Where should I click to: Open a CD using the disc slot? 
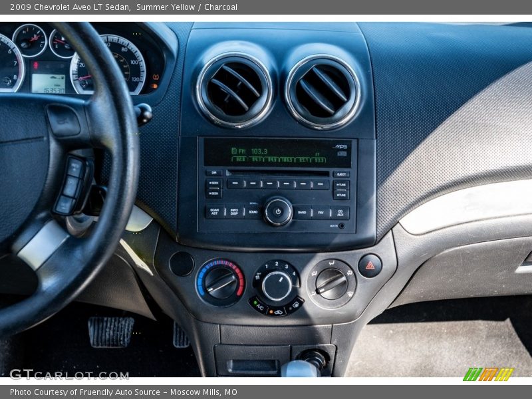277,173
